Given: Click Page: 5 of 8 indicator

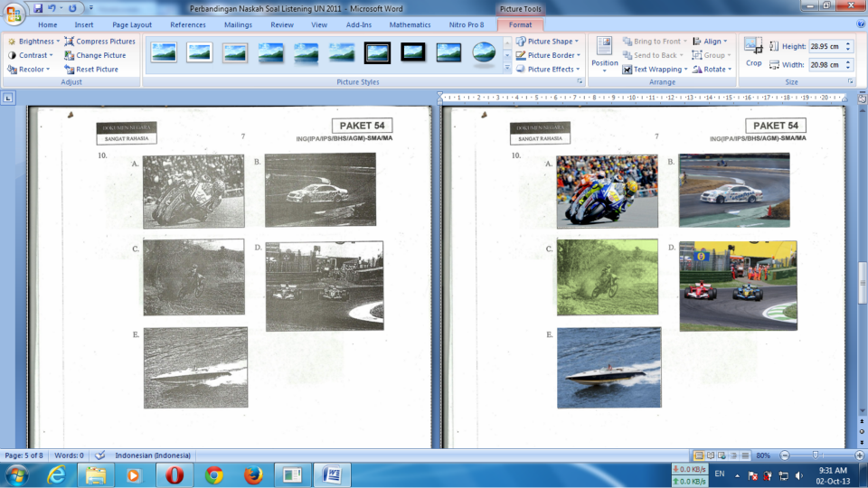Looking at the screenshot, I should (x=24, y=455).
